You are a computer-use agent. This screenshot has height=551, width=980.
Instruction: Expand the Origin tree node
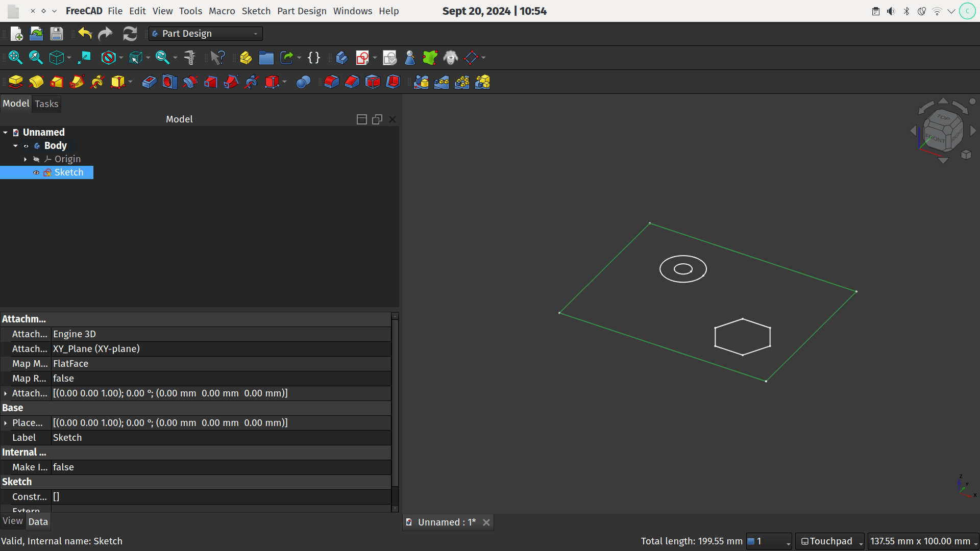25,159
